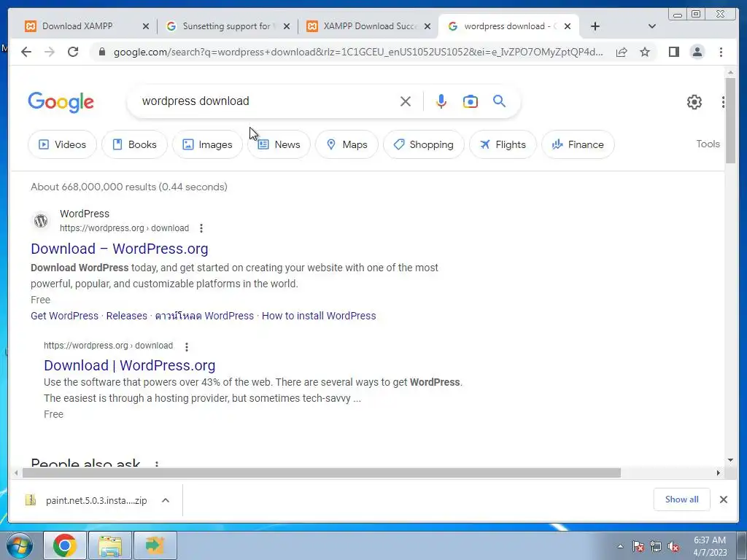
Task: Click the clock in the taskbar
Action: [x=710, y=546]
